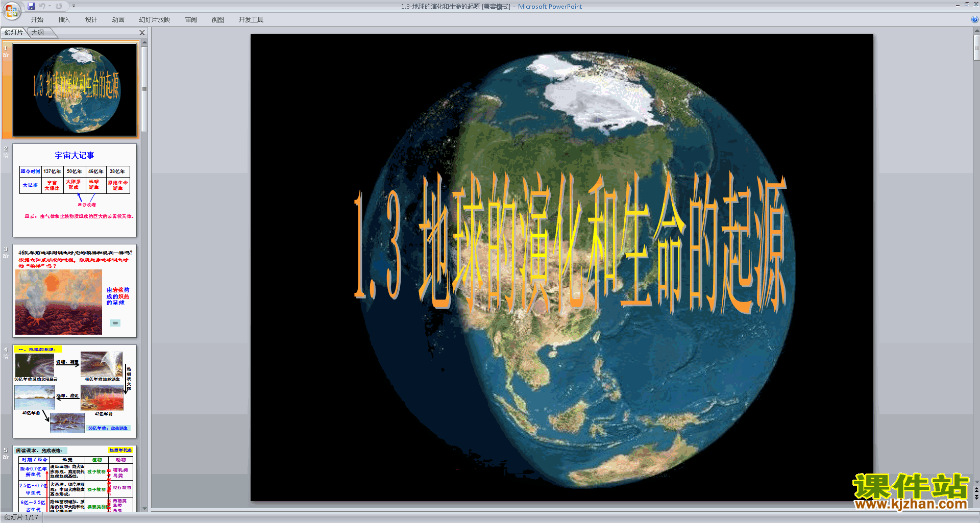Select slide 3 thumbnail with the volcanic Earth picture

75,291
